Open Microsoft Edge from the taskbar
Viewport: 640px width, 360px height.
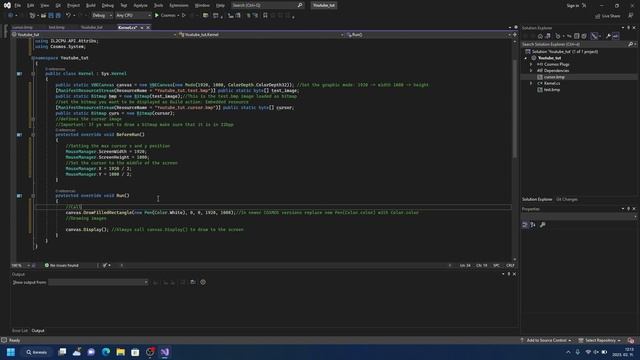(x=106, y=352)
